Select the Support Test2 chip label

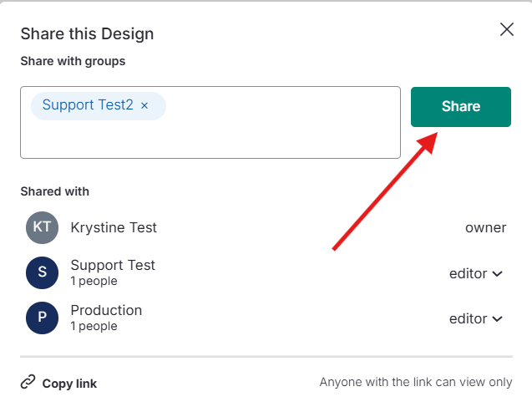click(88, 105)
